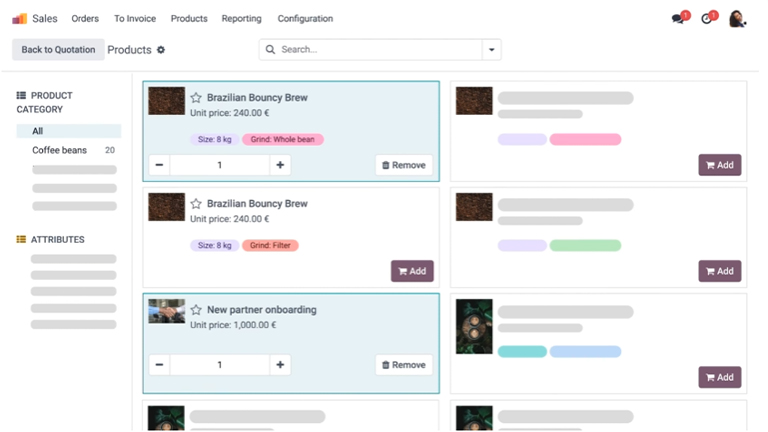
Task: Click the gear icon next to Products
Action: pyautogui.click(x=161, y=50)
